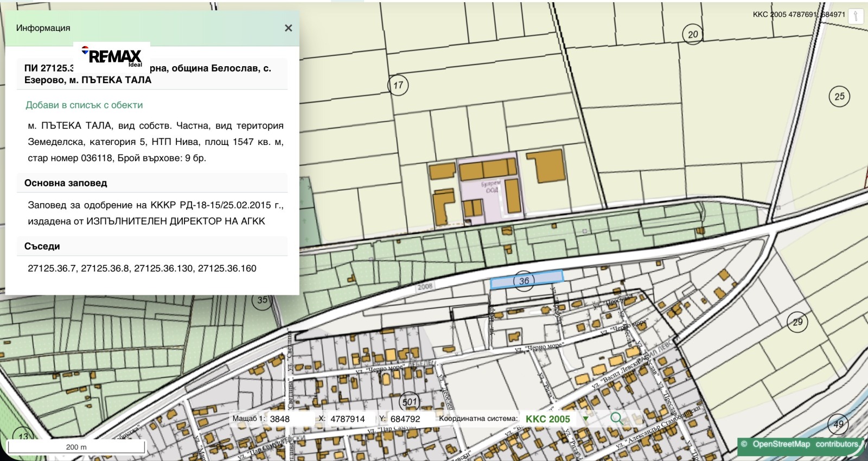Click the circled district marker 29
The height and width of the screenshot is (461, 868).
pos(797,322)
